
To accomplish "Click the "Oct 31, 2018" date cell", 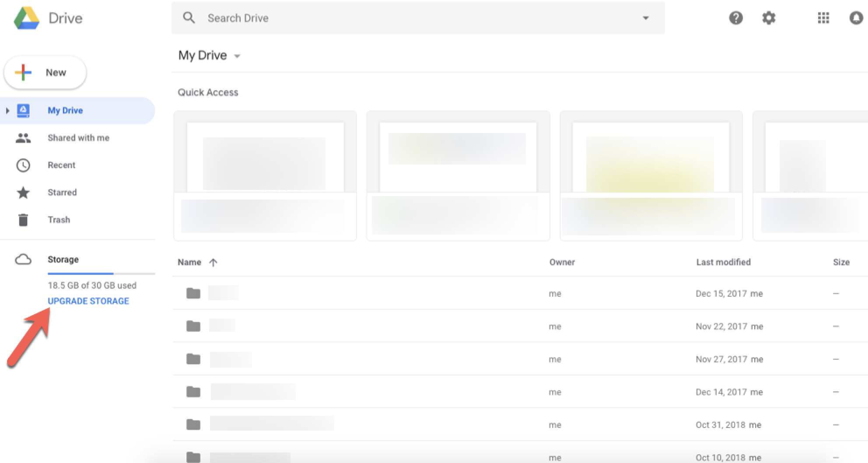I will click(720, 424).
